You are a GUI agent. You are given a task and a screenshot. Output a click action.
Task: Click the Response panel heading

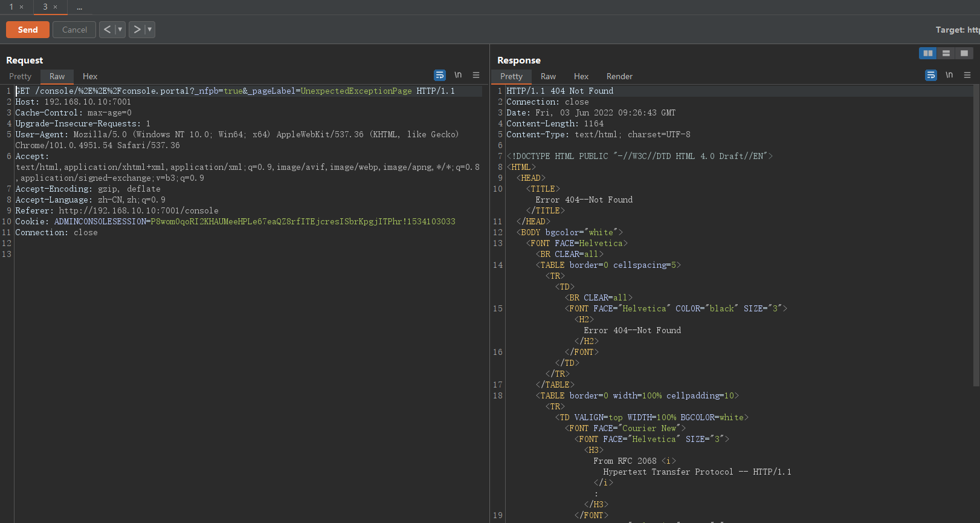[x=519, y=60]
